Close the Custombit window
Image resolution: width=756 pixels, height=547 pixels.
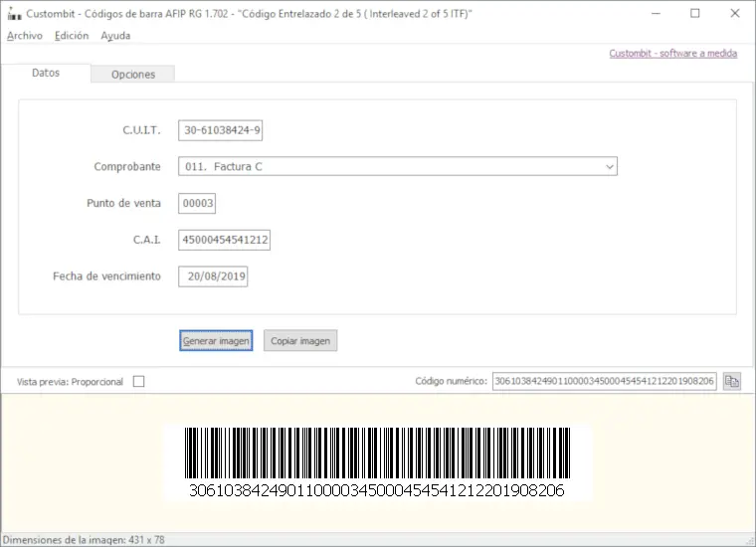pos(735,14)
